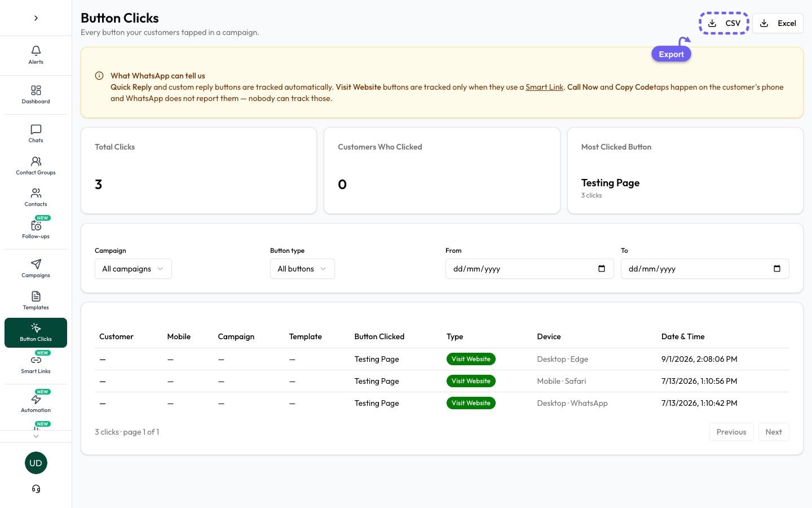Screen dimensions: 812x508
Task: Click the Next page button
Action: point(774,432)
